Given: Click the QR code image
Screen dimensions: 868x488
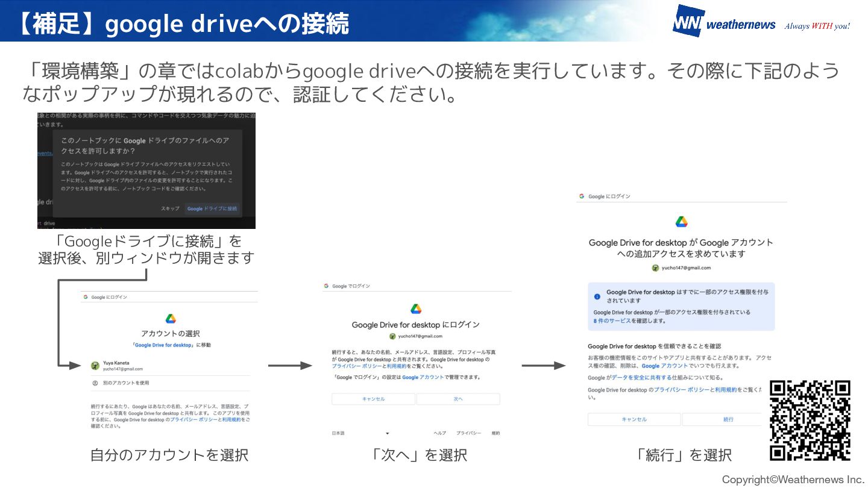Looking at the screenshot, I should pyautogui.click(x=810, y=420).
